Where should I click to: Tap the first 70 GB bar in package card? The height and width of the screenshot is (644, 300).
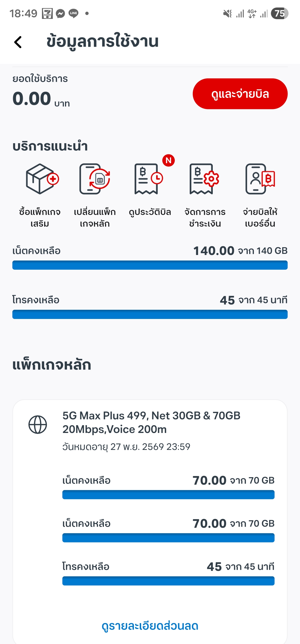click(168, 495)
